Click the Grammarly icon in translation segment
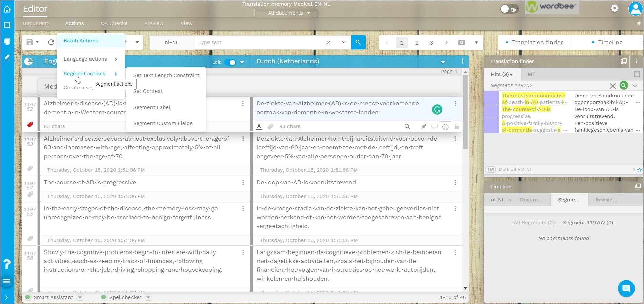The height and width of the screenshot is (304, 644). click(x=437, y=109)
